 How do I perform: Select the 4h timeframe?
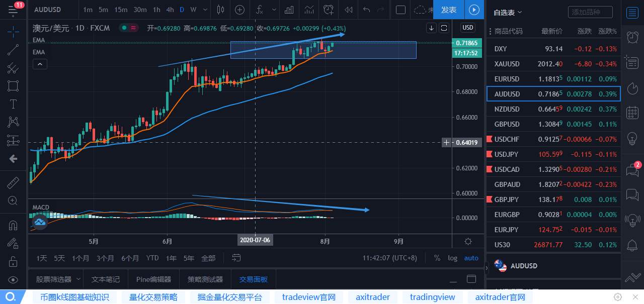click(x=170, y=10)
